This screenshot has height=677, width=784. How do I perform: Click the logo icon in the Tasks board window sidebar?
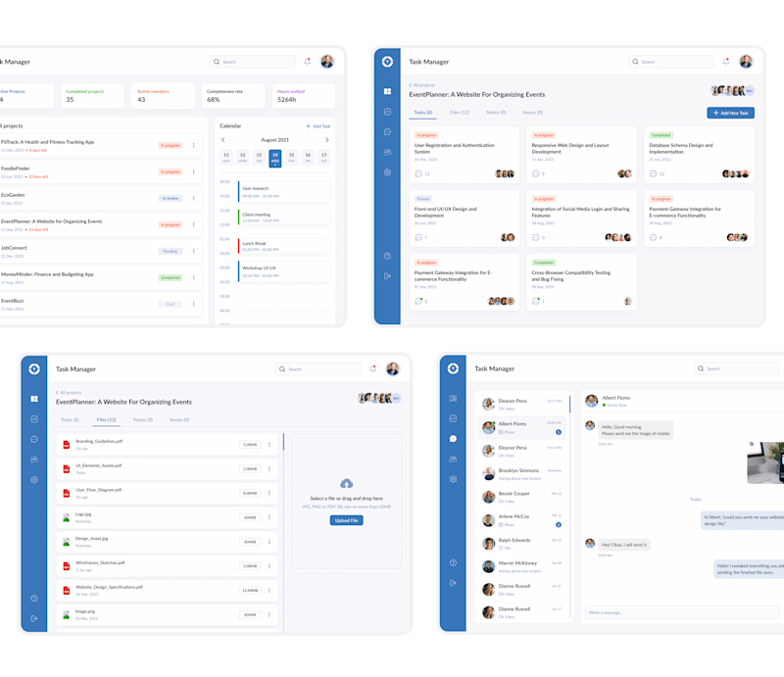(x=387, y=62)
